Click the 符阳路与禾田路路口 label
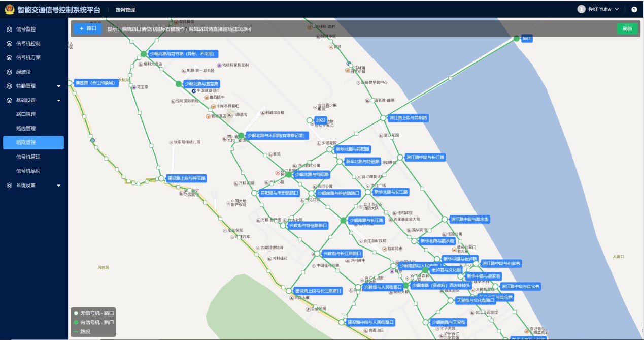 [x=279, y=193]
